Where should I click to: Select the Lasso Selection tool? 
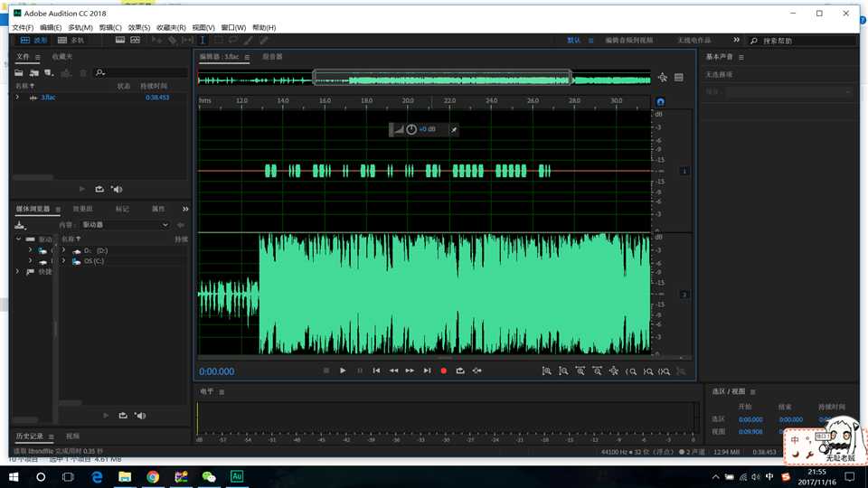click(x=233, y=41)
